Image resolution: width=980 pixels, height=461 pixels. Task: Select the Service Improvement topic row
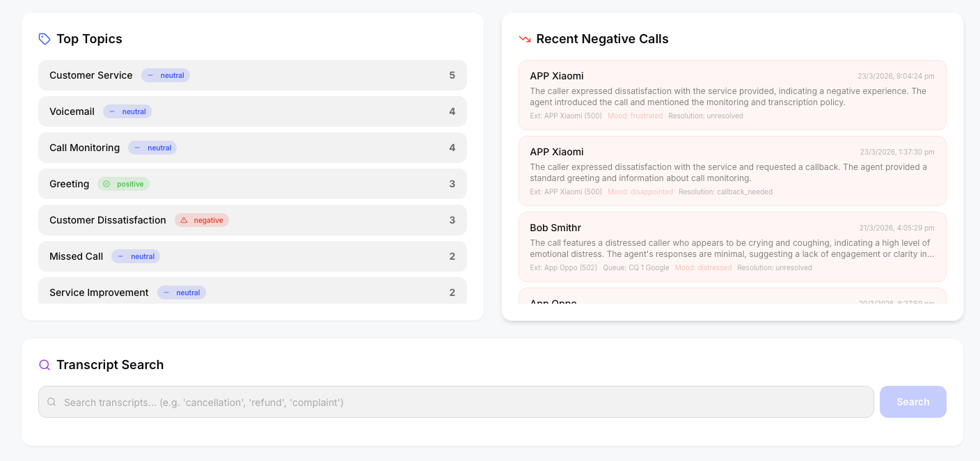252,292
